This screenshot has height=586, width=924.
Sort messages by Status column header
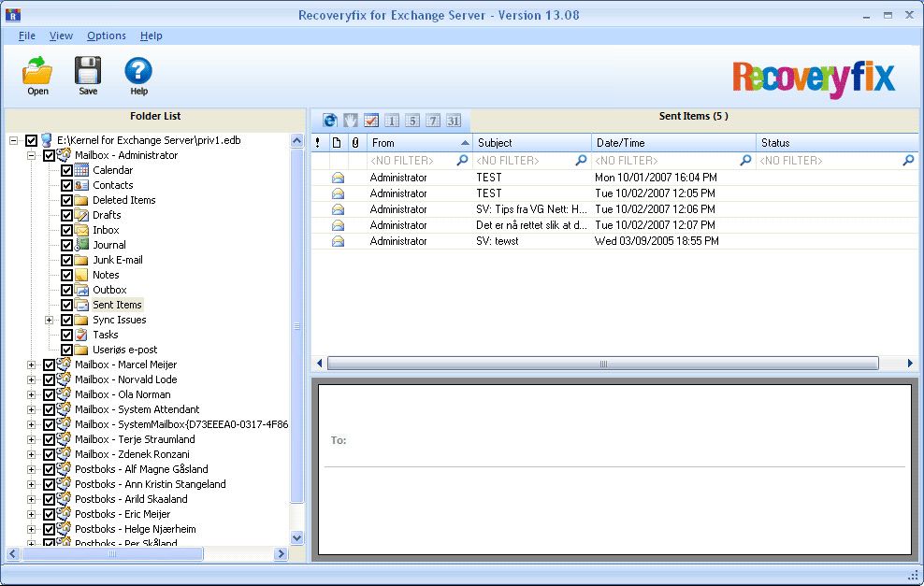pyautogui.click(x=837, y=142)
